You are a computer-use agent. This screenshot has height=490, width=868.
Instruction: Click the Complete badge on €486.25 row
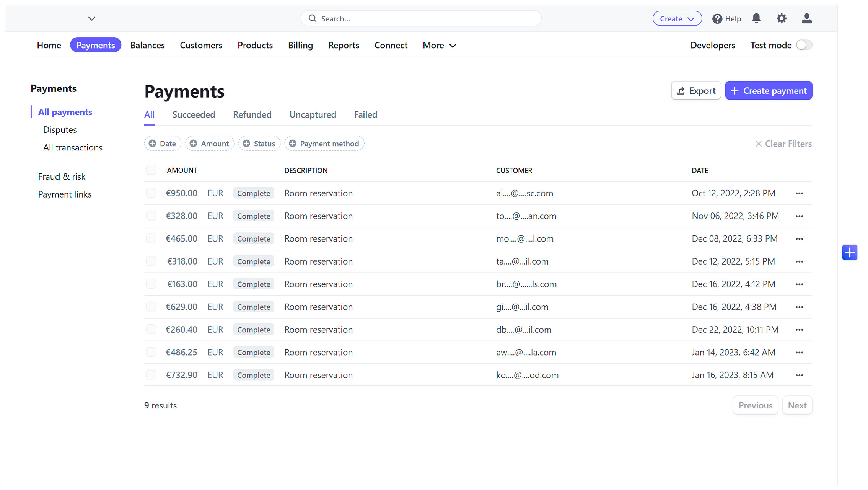[254, 353]
